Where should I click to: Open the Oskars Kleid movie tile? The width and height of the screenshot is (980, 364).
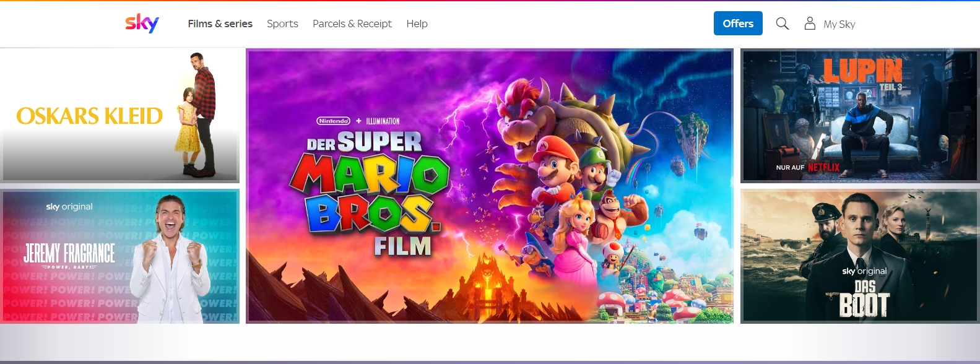[119, 115]
